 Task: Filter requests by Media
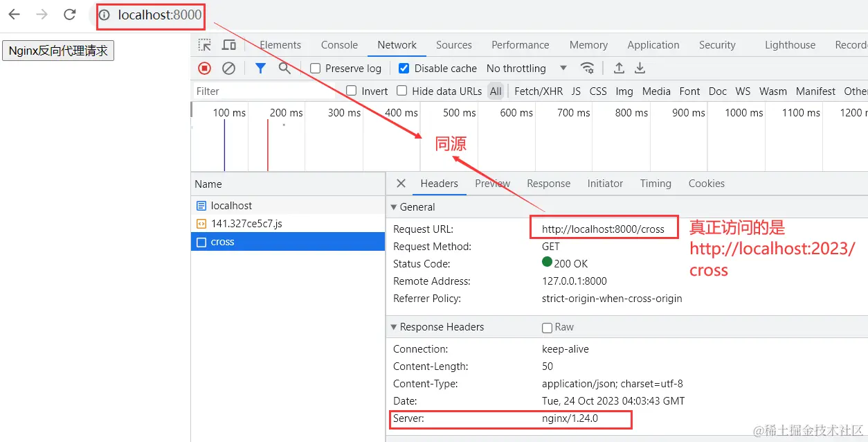(x=656, y=91)
